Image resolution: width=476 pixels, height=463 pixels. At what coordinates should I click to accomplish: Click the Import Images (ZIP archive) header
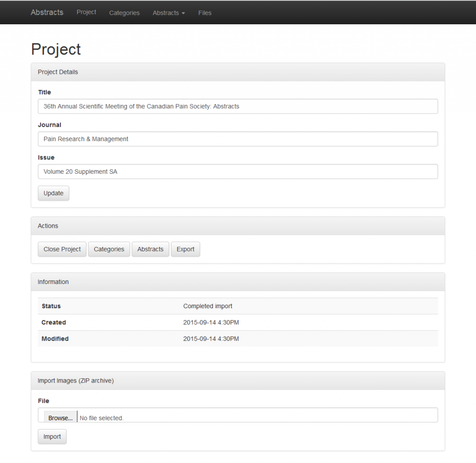coord(76,380)
